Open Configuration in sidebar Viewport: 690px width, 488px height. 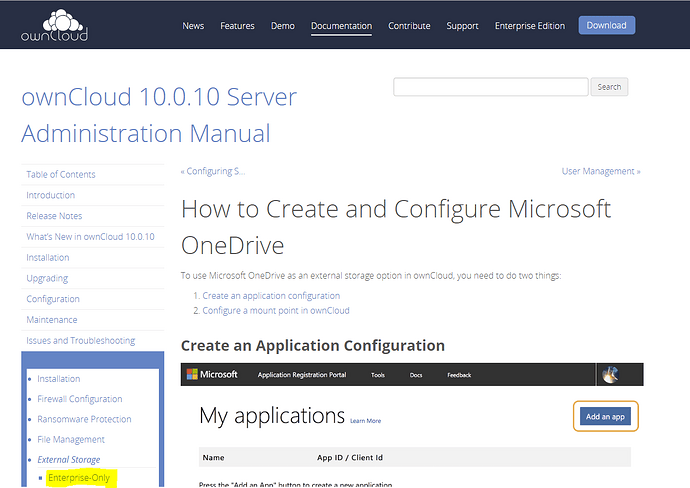click(53, 299)
